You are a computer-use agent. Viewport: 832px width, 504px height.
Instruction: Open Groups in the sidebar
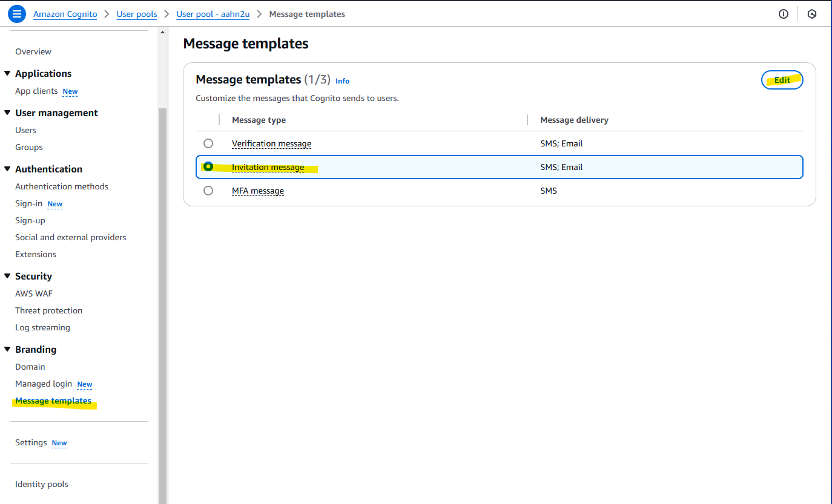[x=29, y=147]
